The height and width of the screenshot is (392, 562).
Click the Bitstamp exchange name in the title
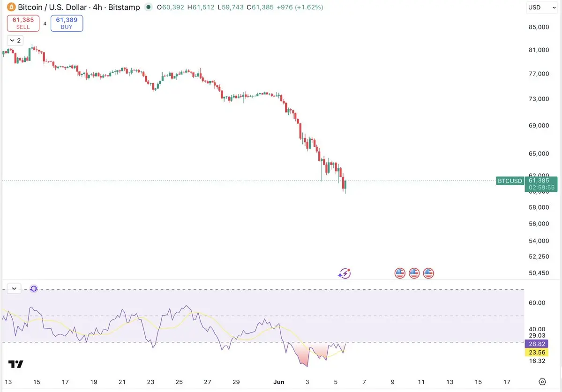[x=124, y=7]
